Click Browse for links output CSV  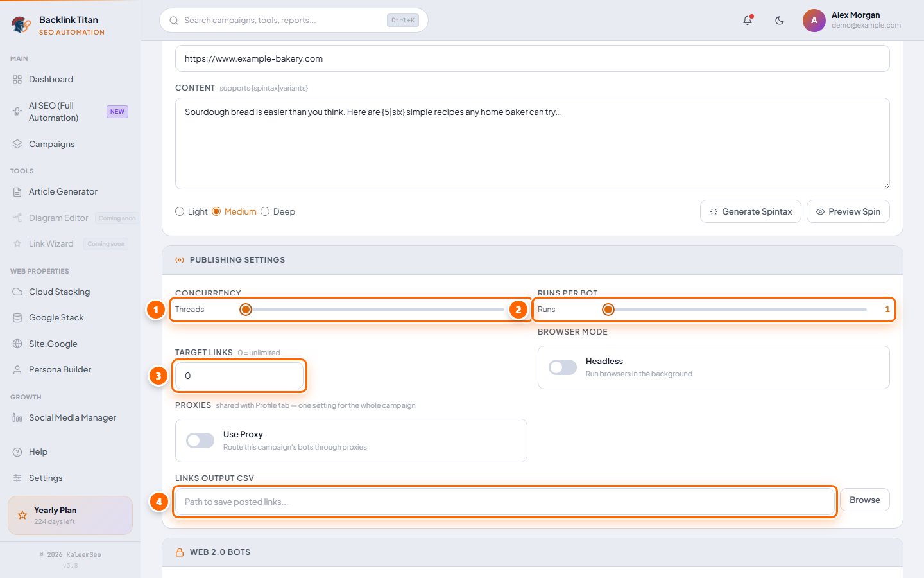click(x=865, y=500)
